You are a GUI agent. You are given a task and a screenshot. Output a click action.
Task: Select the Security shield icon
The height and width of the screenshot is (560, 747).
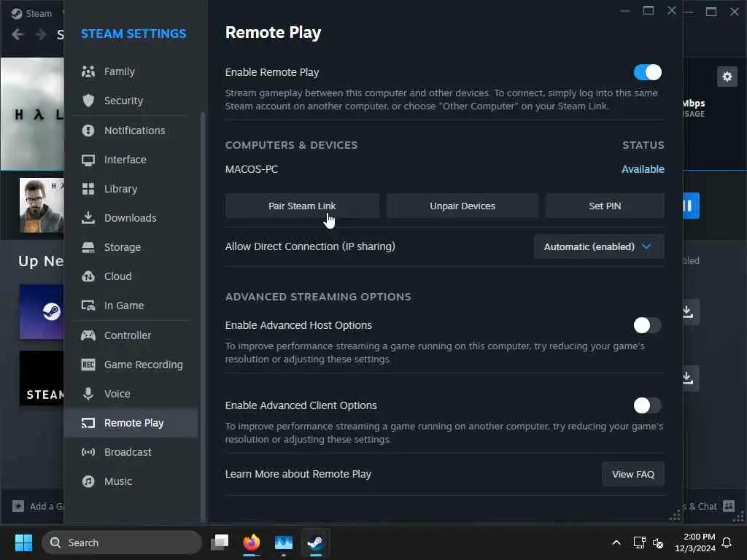[x=88, y=101]
